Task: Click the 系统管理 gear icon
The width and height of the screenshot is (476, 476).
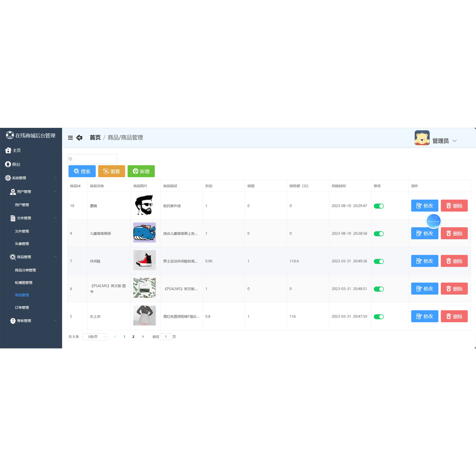Action: (x=8, y=178)
